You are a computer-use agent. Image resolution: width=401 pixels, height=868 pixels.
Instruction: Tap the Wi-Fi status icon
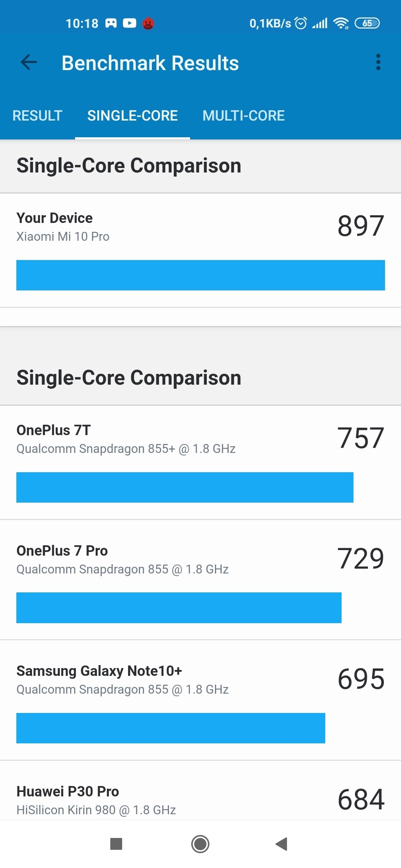(x=341, y=23)
